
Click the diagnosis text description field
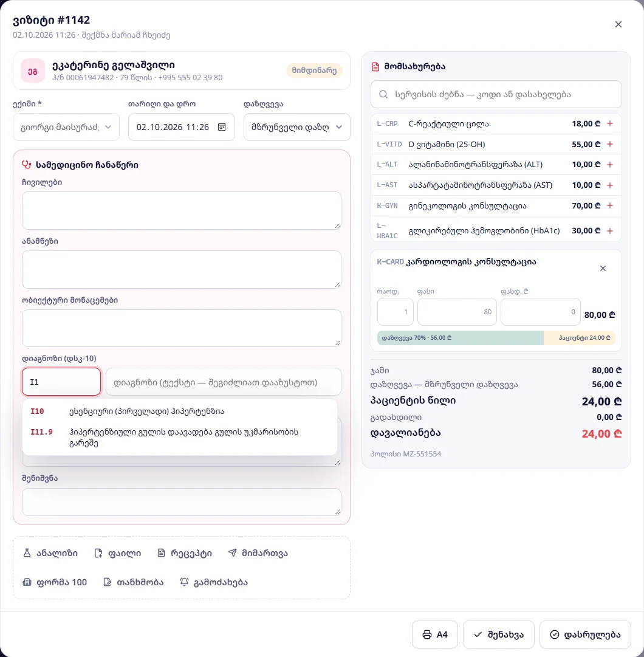coord(224,382)
